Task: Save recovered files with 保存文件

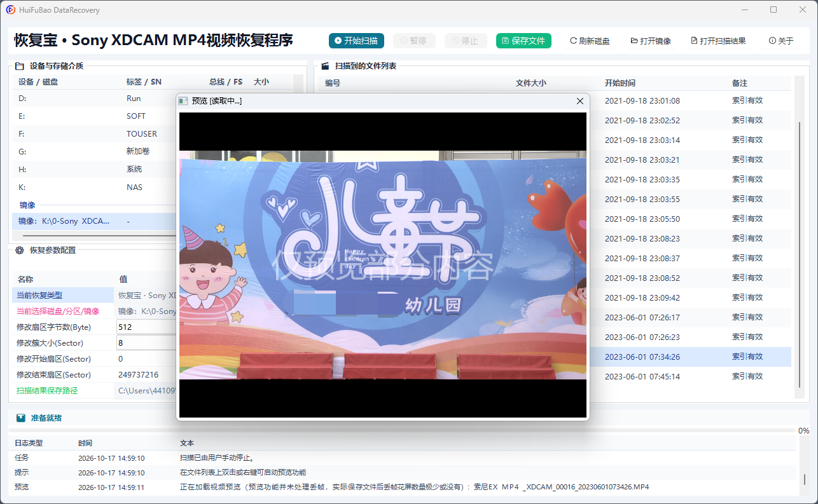Action: point(523,41)
